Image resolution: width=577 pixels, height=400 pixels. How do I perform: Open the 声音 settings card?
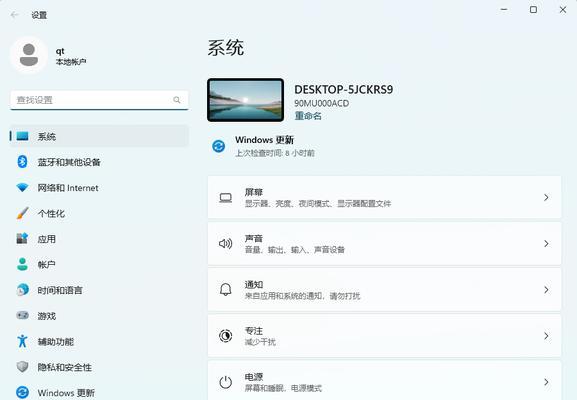(385, 244)
